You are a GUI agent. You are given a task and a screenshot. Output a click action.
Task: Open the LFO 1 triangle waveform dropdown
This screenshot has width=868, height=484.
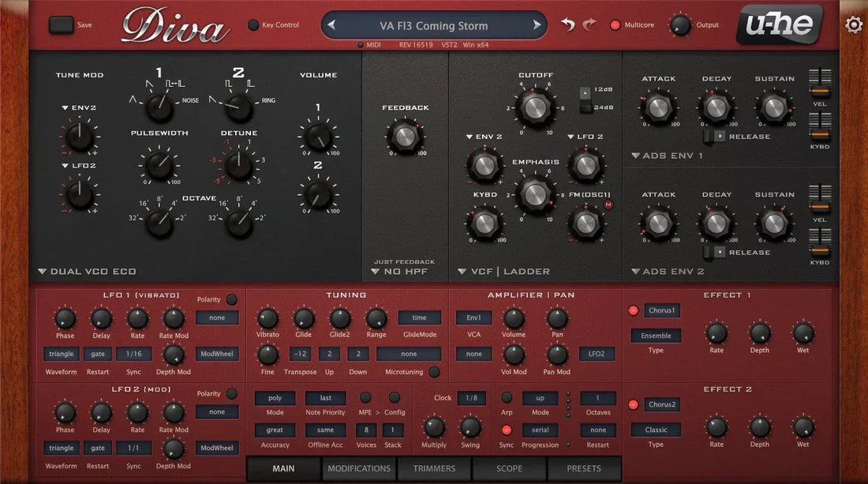[61, 354]
